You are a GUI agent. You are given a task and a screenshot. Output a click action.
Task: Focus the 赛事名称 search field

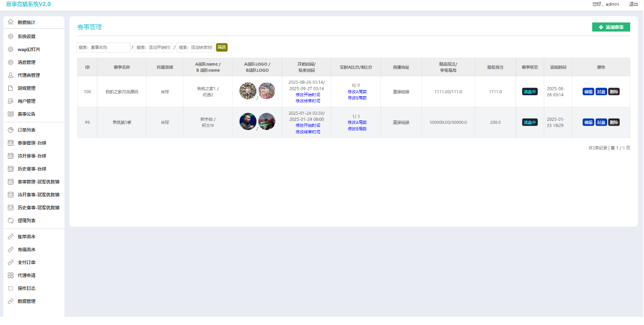pos(103,47)
